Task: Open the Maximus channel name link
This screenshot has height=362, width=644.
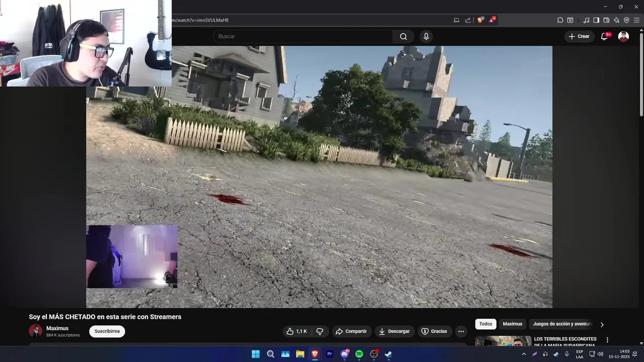Action: click(57, 328)
